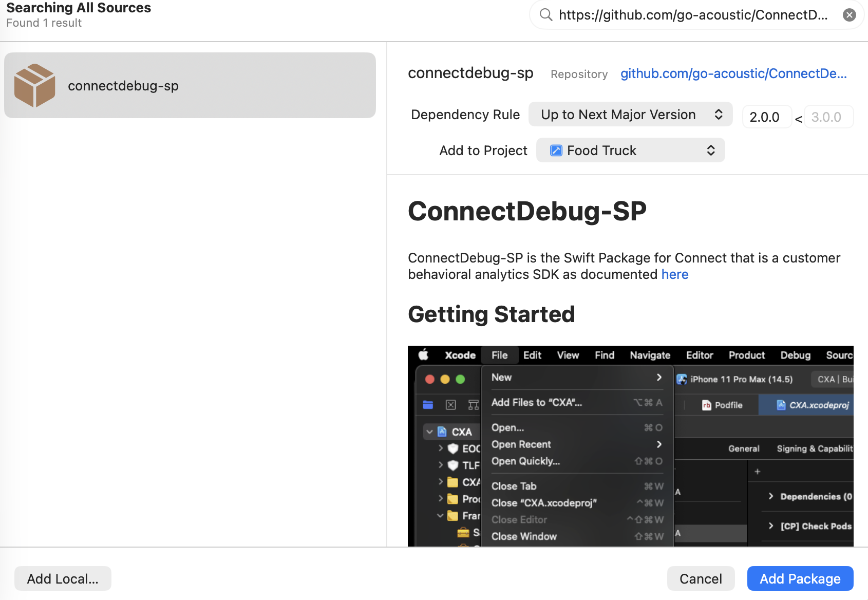Click the connectdebug-sp title in the detail pane

pyautogui.click(x=470, y=73)
